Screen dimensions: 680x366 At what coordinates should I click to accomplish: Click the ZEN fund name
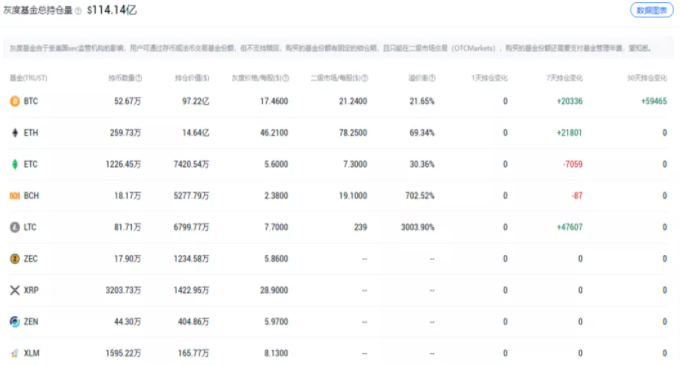(x=31, y=321)
